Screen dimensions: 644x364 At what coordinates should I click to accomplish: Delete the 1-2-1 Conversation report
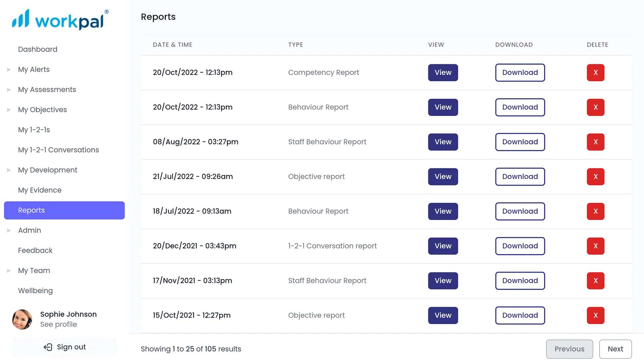pos(595,246)
